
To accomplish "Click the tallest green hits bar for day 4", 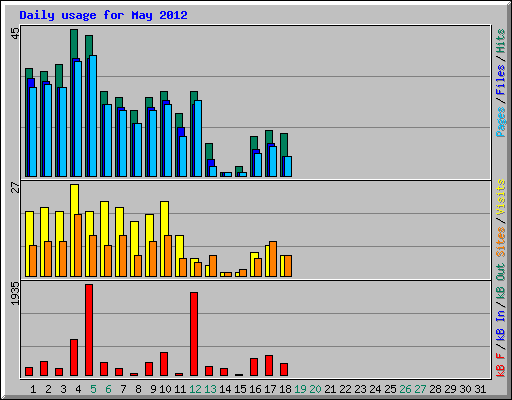I will point(74,43).
